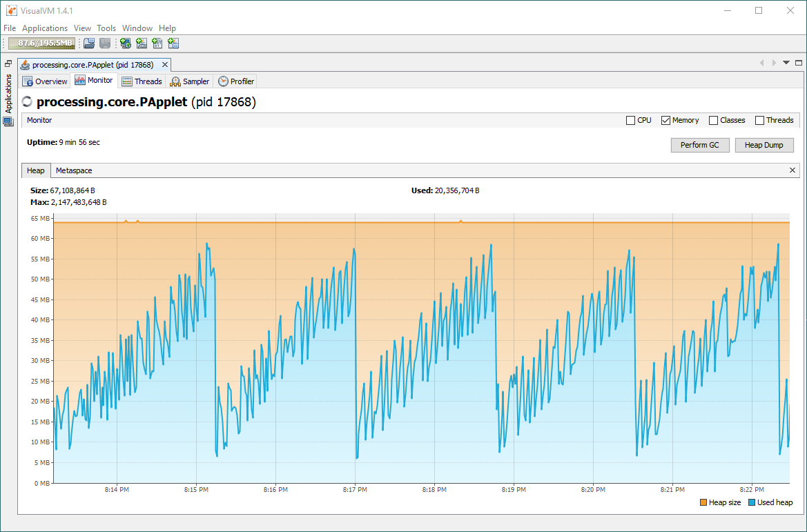Viewport: 807px width, 532px height.
Task: Click the Used 20,356,704 B value
Action: tap(457, 190)
